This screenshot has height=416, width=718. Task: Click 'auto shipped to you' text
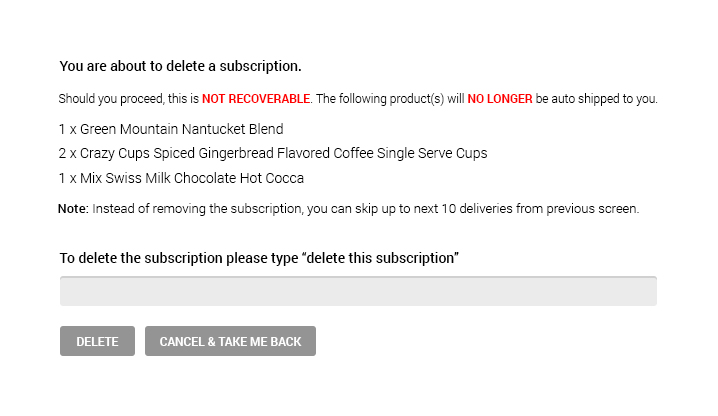click(x=606, y=99)
